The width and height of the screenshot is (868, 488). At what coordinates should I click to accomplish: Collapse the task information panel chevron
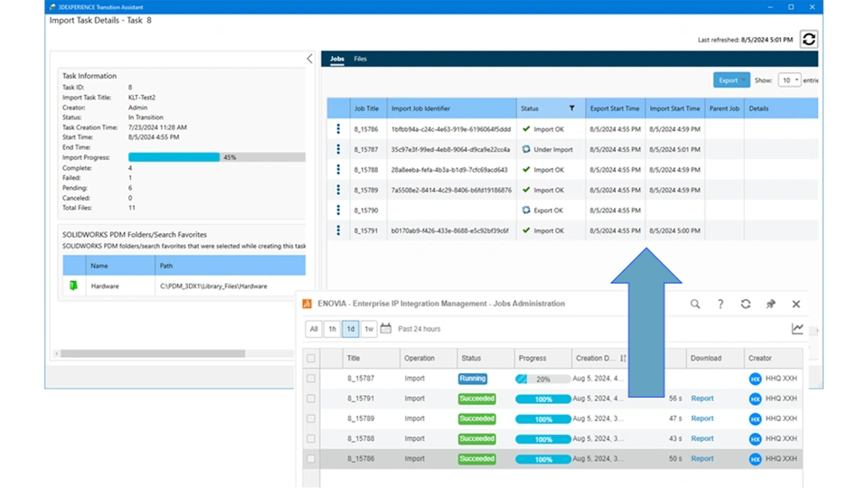pos(309,59)
